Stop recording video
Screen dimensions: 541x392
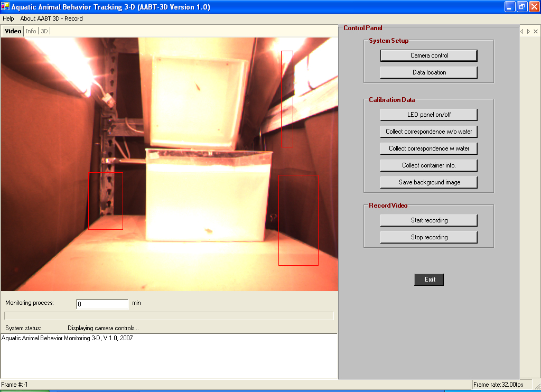[429, 237]
